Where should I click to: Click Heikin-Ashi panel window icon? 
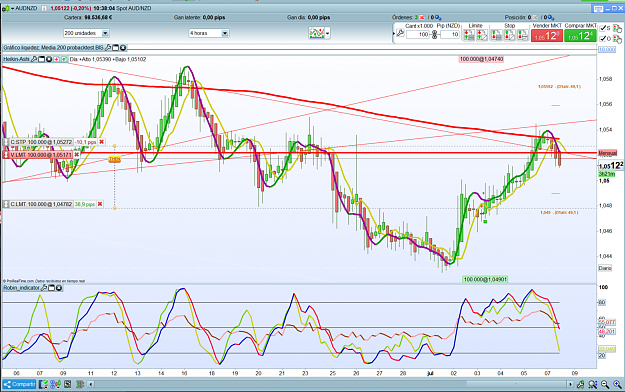pyautogui.click(x=41, y=59)
